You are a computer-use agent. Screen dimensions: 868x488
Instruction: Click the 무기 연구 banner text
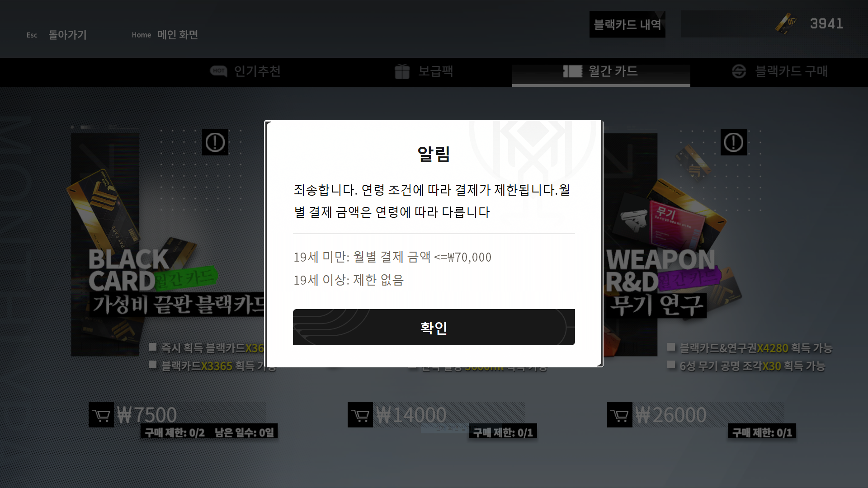click(x=656, y=305)
